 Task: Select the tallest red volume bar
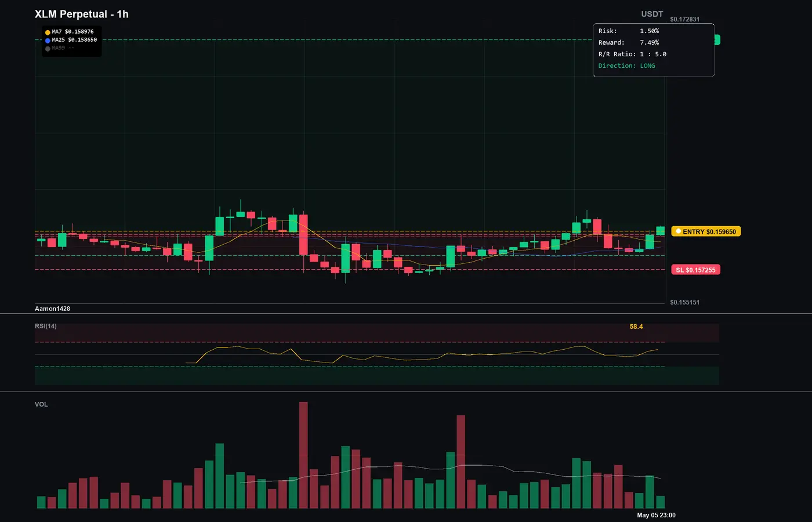[303, 455]
